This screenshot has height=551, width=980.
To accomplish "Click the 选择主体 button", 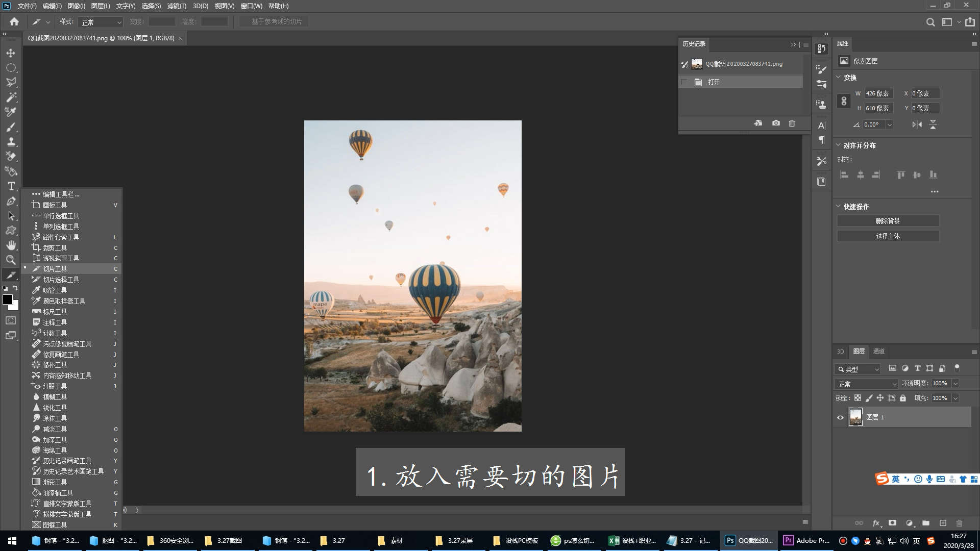I will [888, 236].
